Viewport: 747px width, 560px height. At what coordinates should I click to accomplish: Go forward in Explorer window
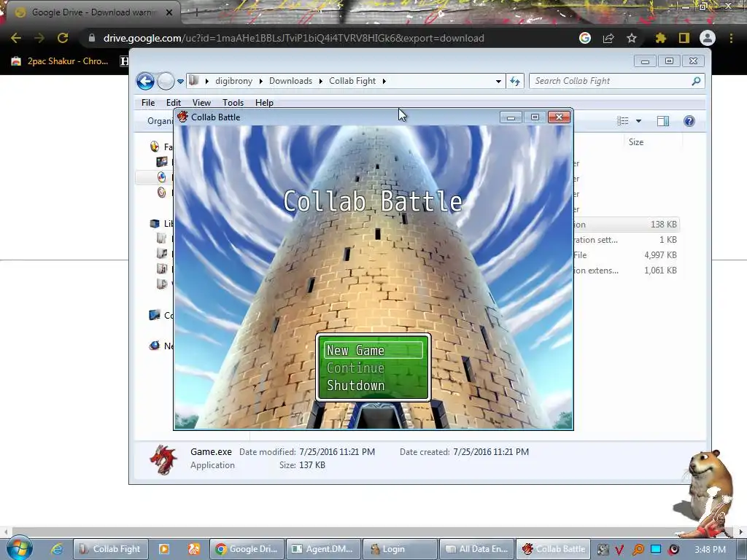coord(166,82)
